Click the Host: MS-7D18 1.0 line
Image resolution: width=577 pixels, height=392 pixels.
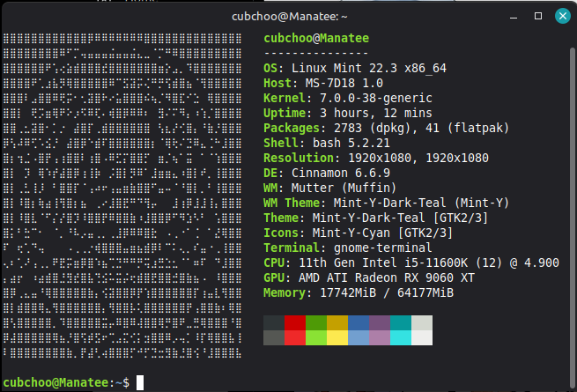click(323, 83)
